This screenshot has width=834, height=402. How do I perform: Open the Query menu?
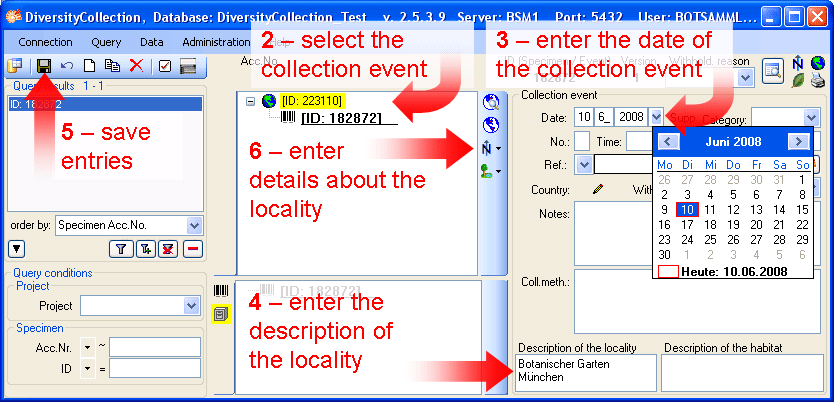[106, 42]
